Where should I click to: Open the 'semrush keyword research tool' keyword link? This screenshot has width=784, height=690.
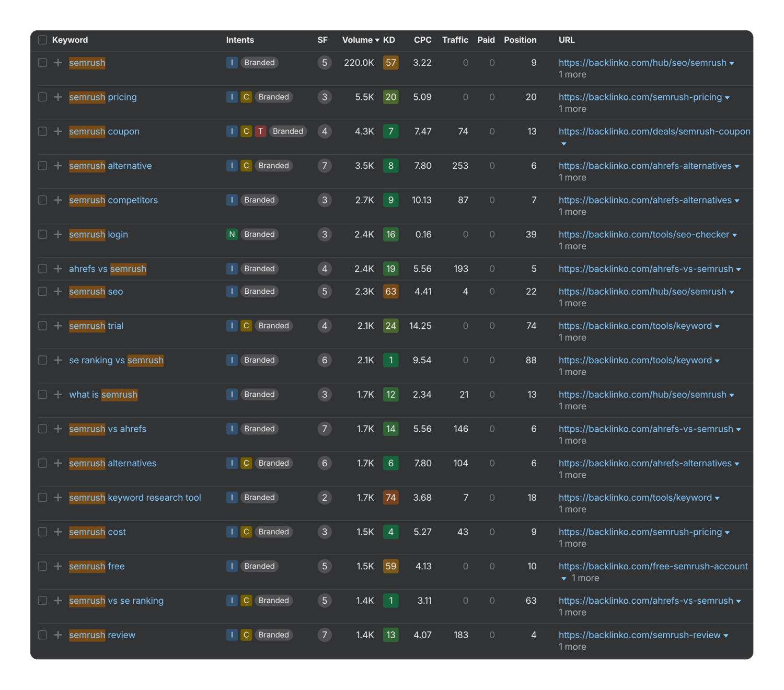[x=135, y=498]
